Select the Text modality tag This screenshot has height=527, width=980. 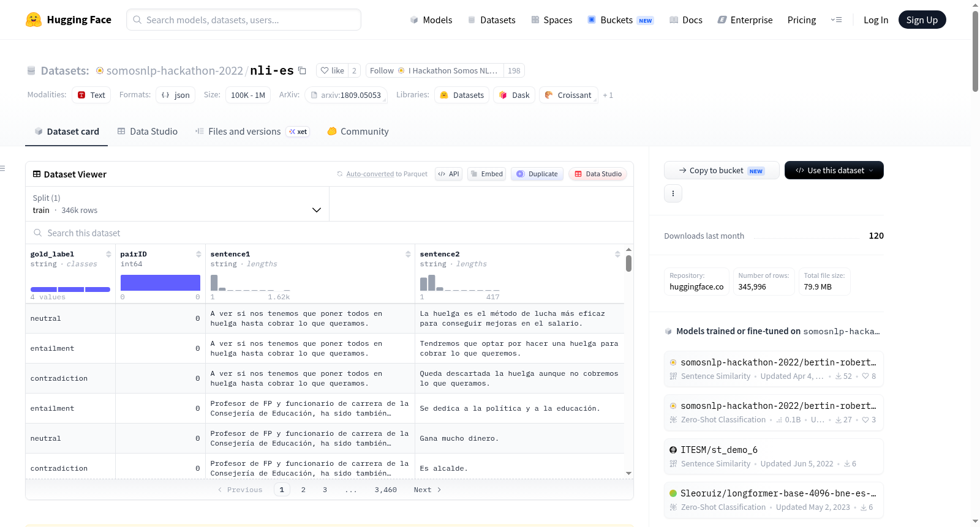coord(91,95)
